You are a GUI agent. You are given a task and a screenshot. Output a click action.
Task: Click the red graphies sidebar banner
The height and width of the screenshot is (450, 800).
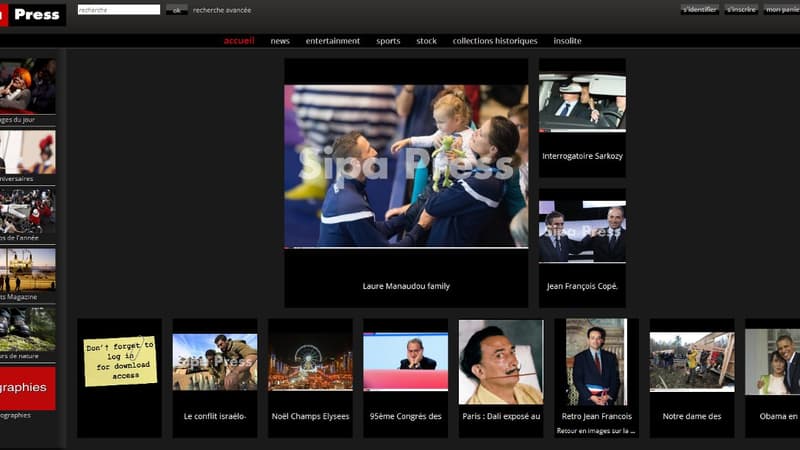(x=28, y=388)
